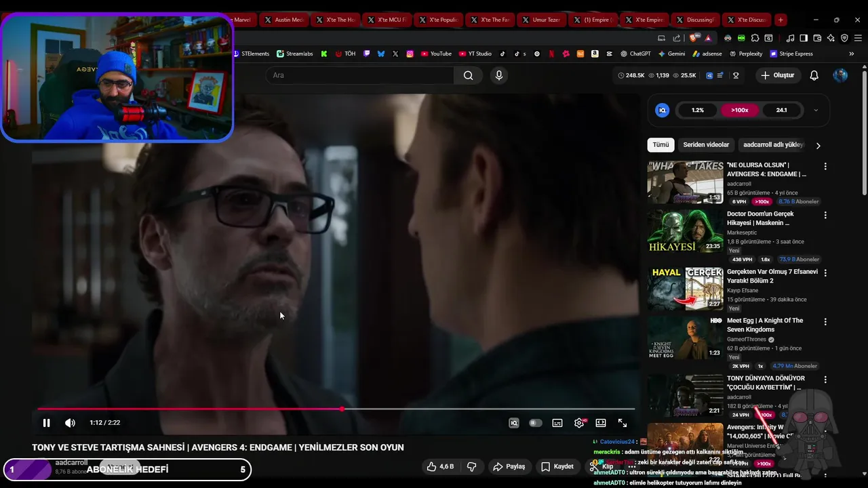Open a new browser tab
Viewport: 868px width, 488px height.
[781, 20]
